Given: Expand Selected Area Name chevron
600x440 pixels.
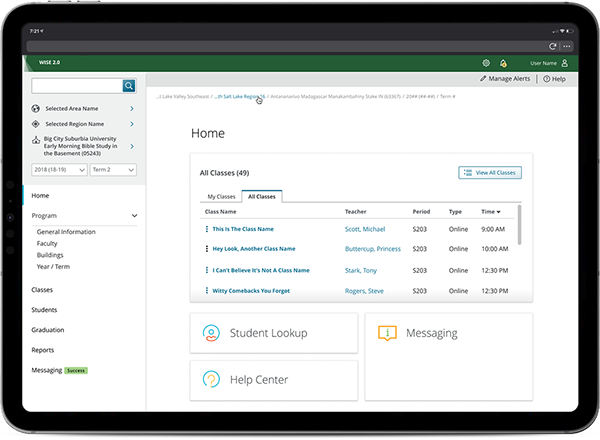Looking at the screenshot, I should (132, 109).
